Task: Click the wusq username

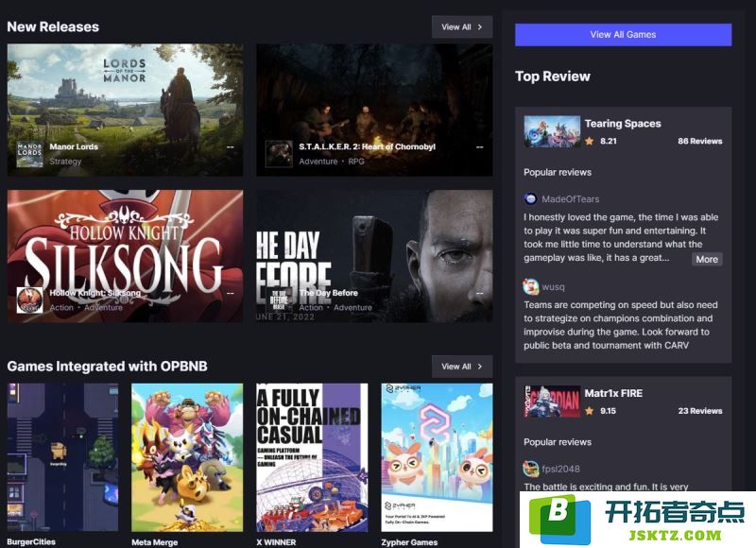Action: point(553,287)
